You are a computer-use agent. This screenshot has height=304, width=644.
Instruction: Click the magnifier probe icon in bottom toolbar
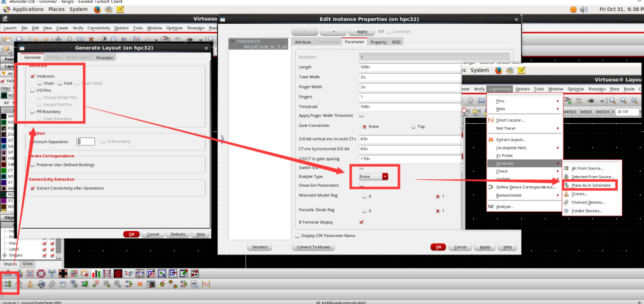coord(41,284)
